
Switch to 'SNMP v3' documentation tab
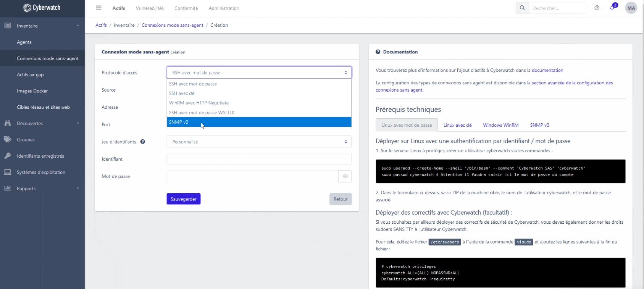click(x=539, y=125)
